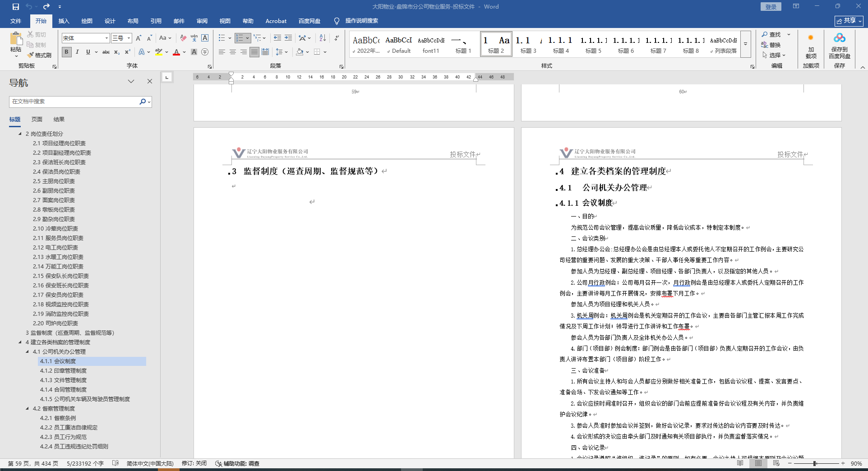Apply character shading with the gray A icon
Viewport: 868px width, 471px height.
point(194,52)
